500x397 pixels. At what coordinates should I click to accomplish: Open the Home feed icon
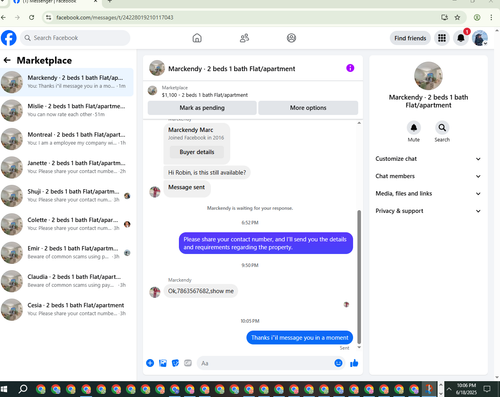click(x=197, y=38)
